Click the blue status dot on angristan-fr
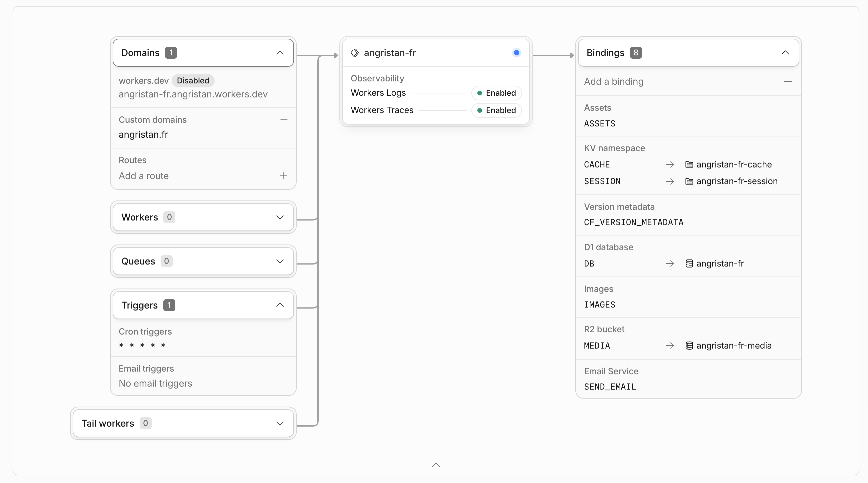 coord(516,53)
